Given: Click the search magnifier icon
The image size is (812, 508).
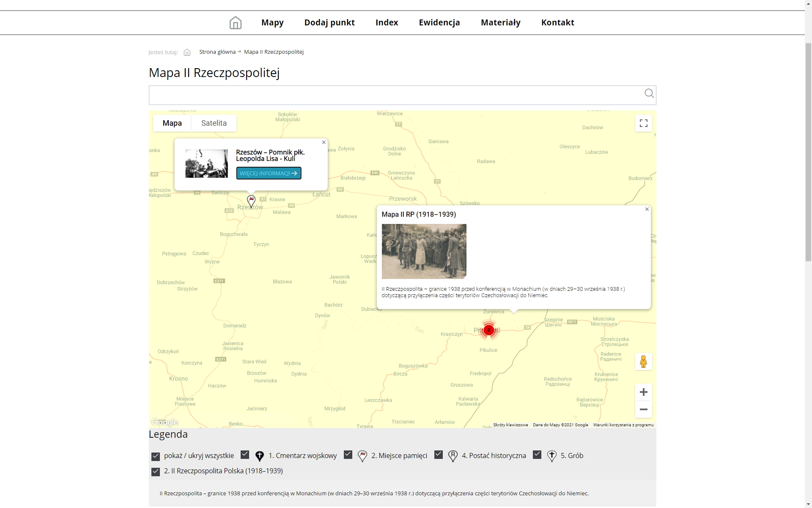Looking at the screenshot, I should 649,94.
